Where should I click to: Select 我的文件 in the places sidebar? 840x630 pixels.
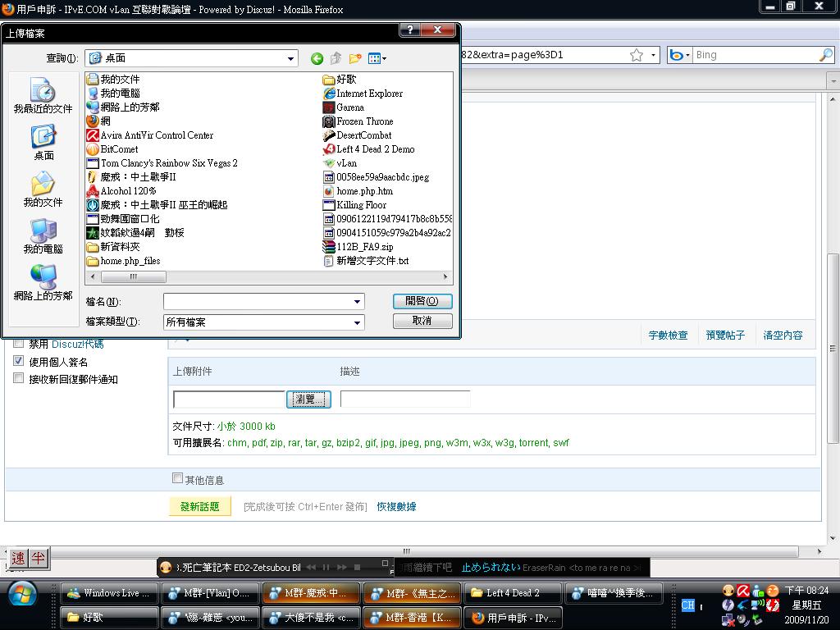(x=43, y=189)
